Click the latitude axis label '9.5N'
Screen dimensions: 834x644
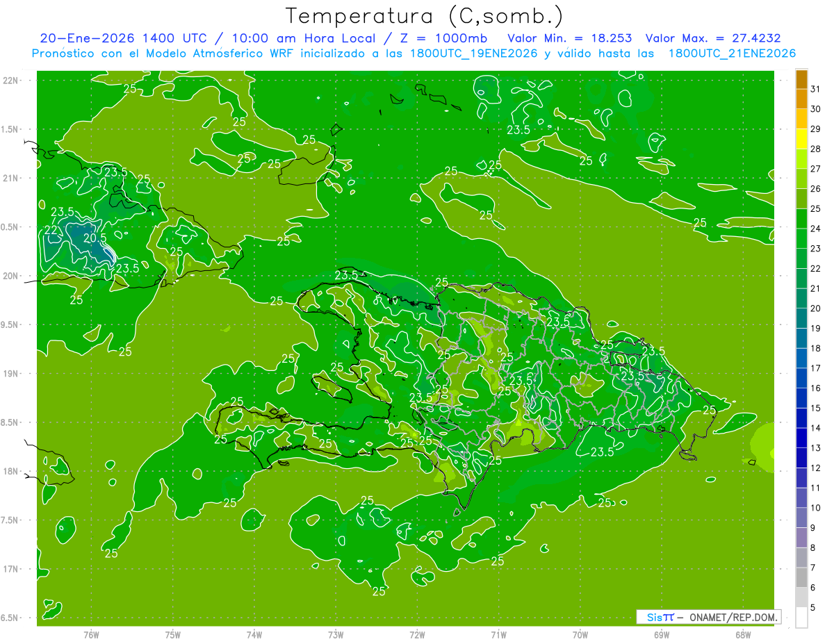click(x=10, y=324)
